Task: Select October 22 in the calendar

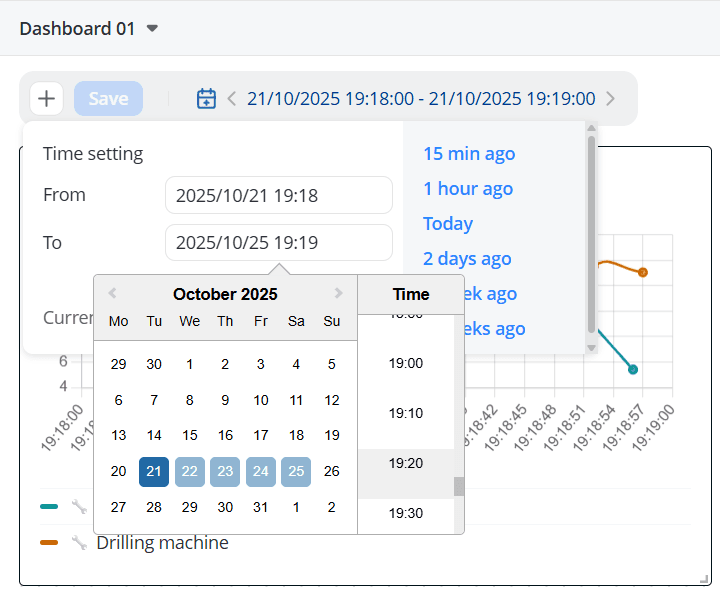Action: point(190,471)
